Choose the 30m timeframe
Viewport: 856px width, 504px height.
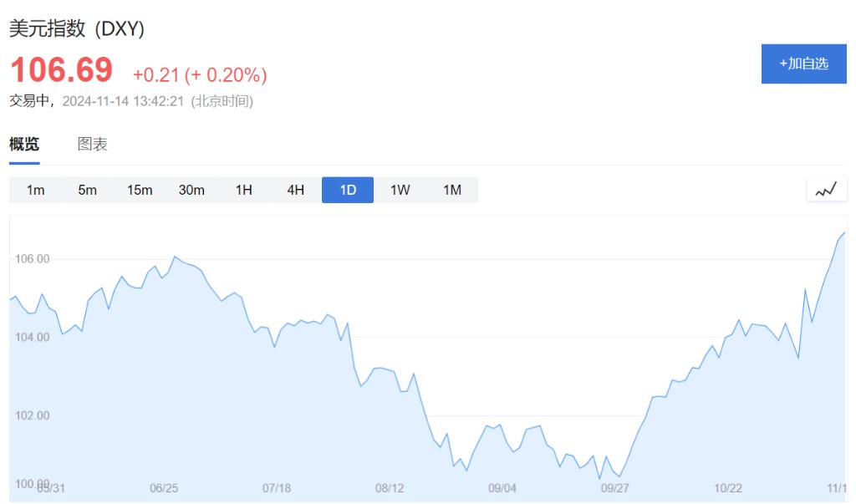point(191,190)
